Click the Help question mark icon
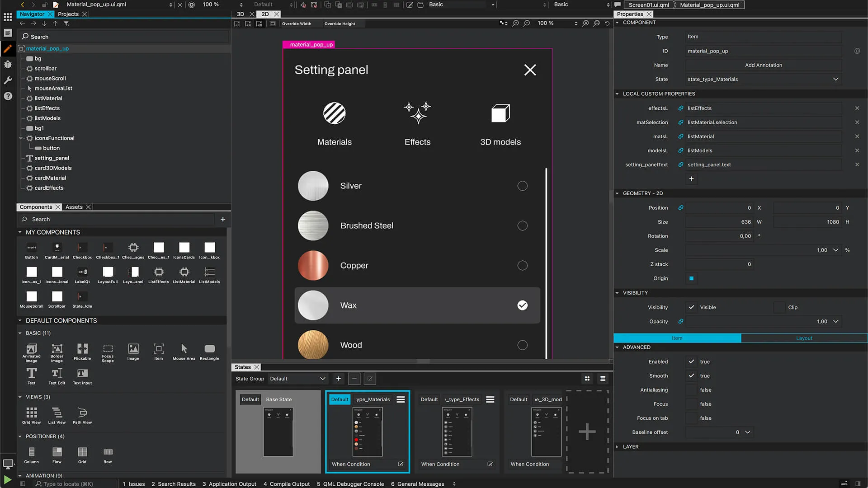This screenshot has height=488, width=868. point(8,96)
